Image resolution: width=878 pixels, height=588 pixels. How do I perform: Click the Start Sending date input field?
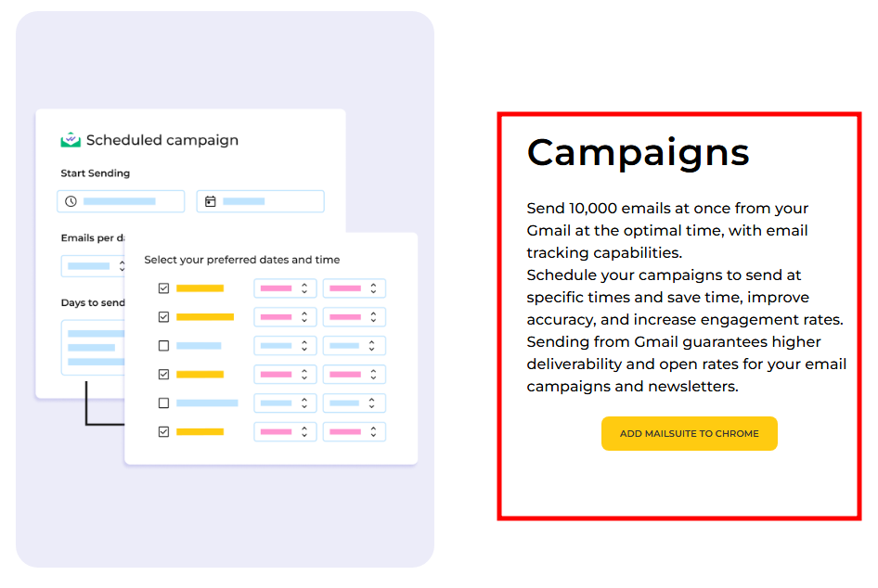(x=261, y=201)
